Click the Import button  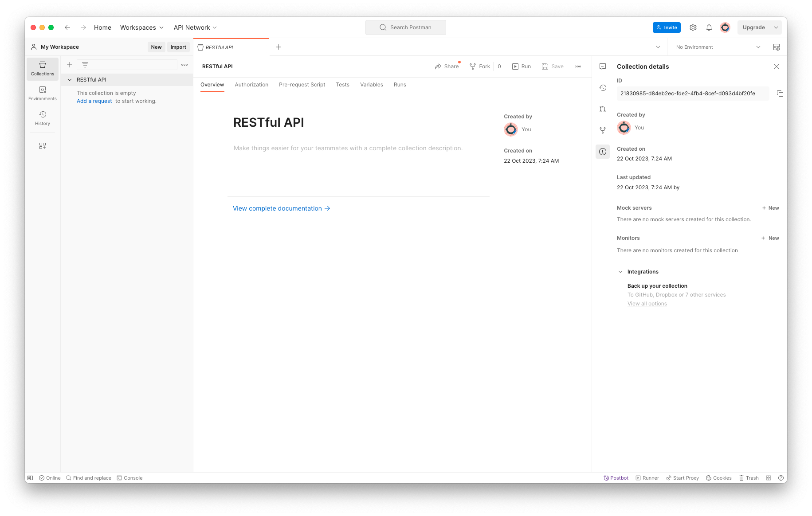point(178,47)
